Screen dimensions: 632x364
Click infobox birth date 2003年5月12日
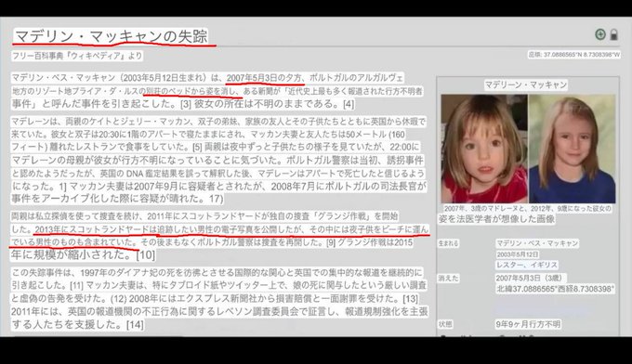[518, 254]
